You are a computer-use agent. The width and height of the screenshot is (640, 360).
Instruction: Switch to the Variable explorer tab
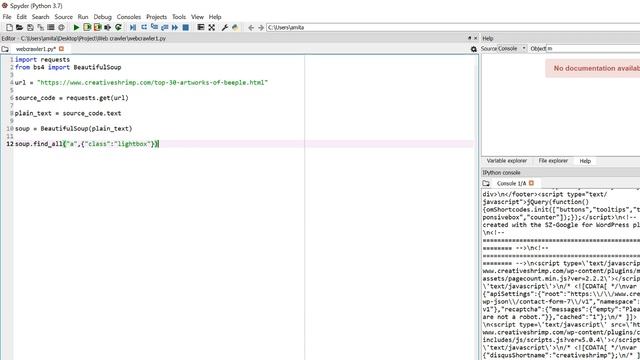[x=507, y=161]
